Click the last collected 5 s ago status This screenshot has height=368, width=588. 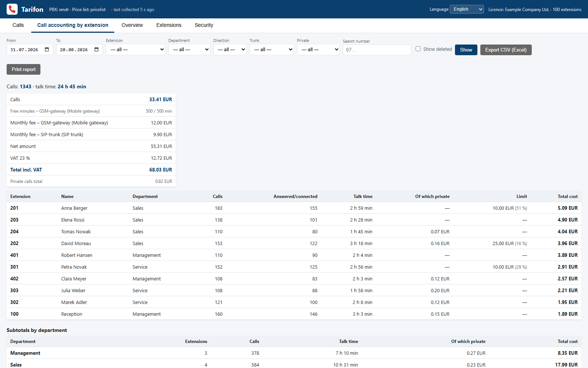coord(134,9)
